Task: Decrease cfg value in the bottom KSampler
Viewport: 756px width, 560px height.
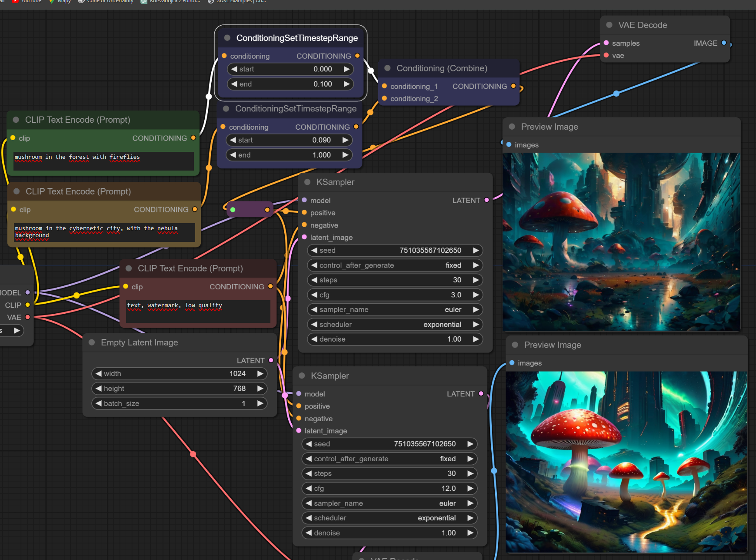Action: 308,489
